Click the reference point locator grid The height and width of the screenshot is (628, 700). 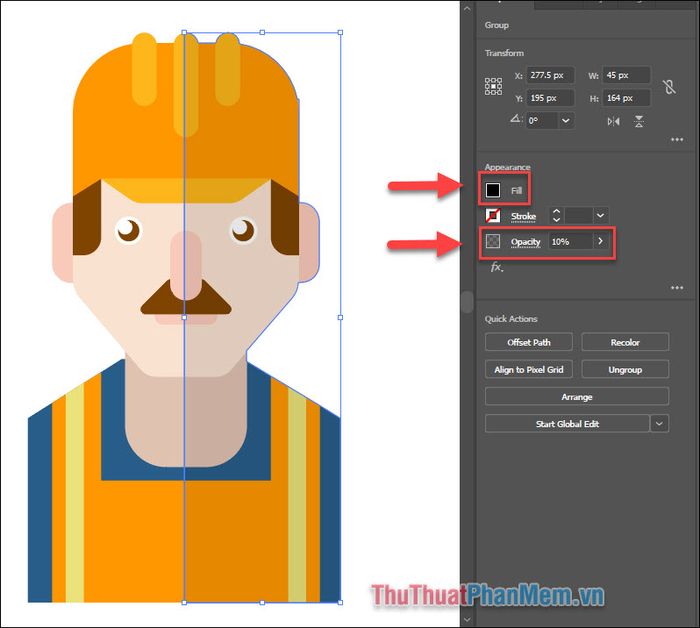[493, 87]
